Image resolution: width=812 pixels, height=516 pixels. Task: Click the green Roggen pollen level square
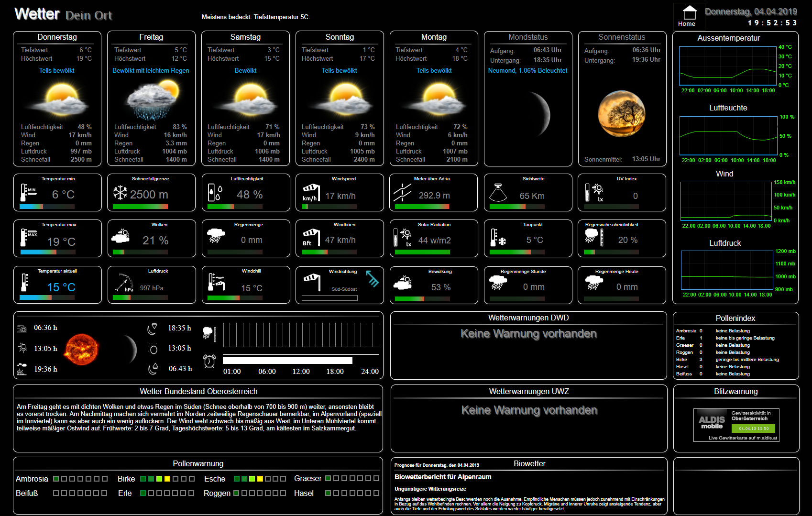236,493
